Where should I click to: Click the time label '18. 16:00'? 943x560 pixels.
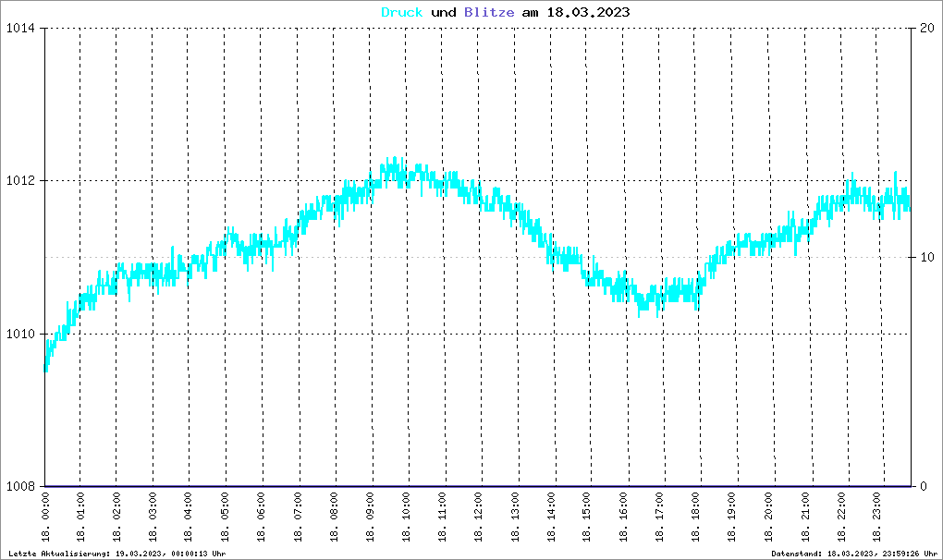point(623,517)
